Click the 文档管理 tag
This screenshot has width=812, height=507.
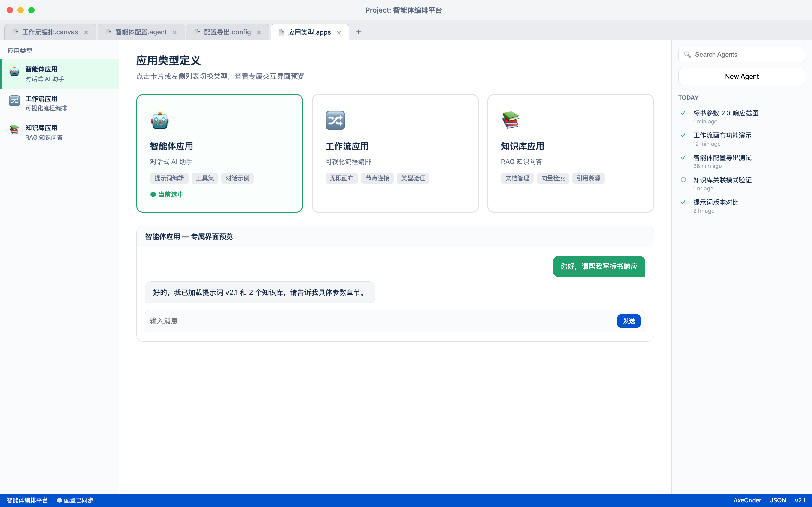point(517,178)
